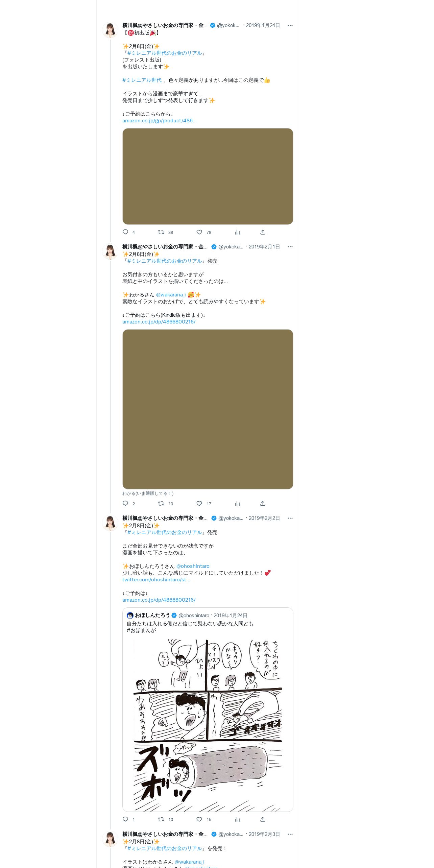434x868 pixels.
Task: Open more options on February 1 tweet
Action: pyautogui.click(x=290, y=247)
